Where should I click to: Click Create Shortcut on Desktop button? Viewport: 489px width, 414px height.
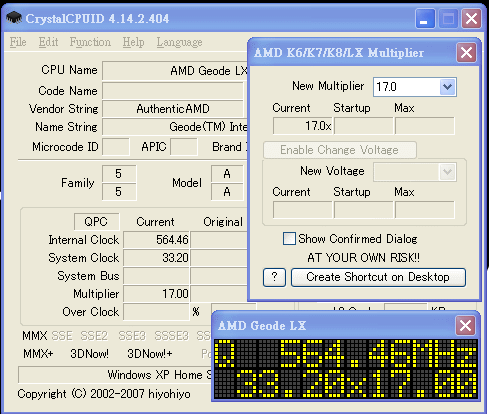pos(378,277)
